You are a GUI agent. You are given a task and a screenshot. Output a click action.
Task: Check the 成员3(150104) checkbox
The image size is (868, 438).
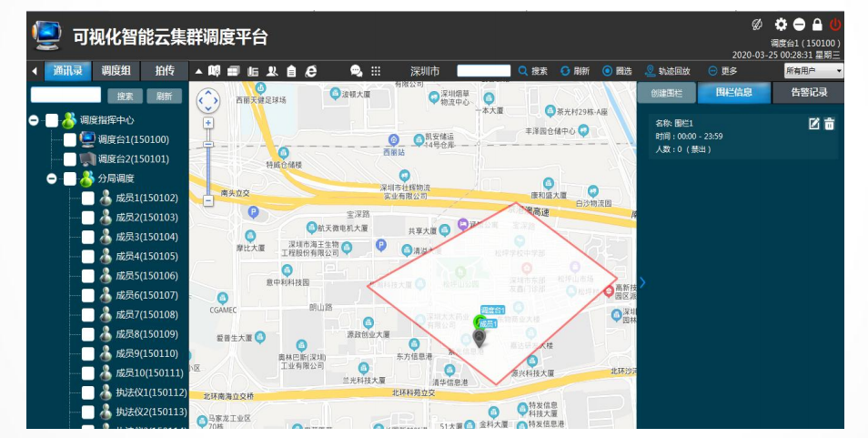click(x=88, y=237)
